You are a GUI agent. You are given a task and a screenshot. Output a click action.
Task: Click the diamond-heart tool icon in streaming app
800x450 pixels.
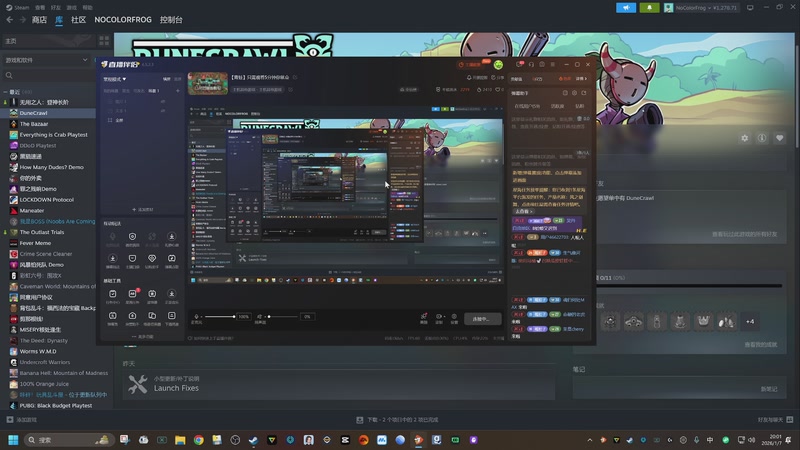[152, 259]
